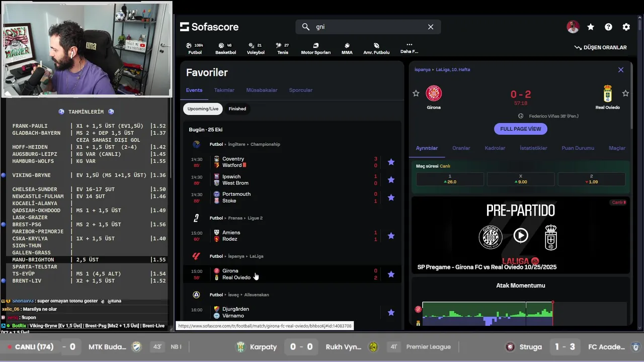Favorite the Girona team star
The height and width of the screenshot is (362, 644).
coord(416,93)
